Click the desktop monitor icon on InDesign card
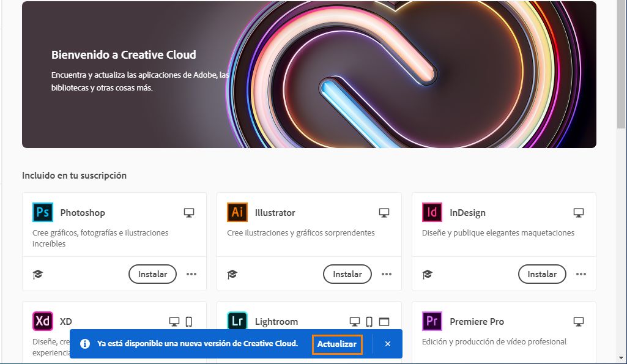The image size is (627, 364). (x=577, y=212)
